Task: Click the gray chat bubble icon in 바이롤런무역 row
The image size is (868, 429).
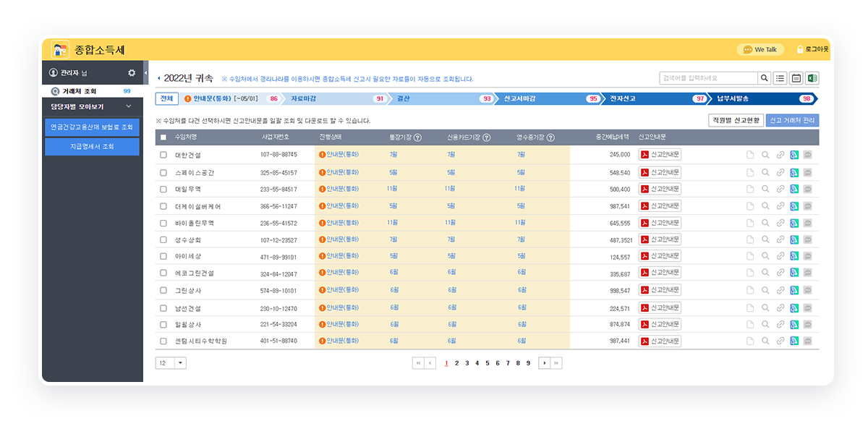Action: pyautogui.click(x=807, y=223)
